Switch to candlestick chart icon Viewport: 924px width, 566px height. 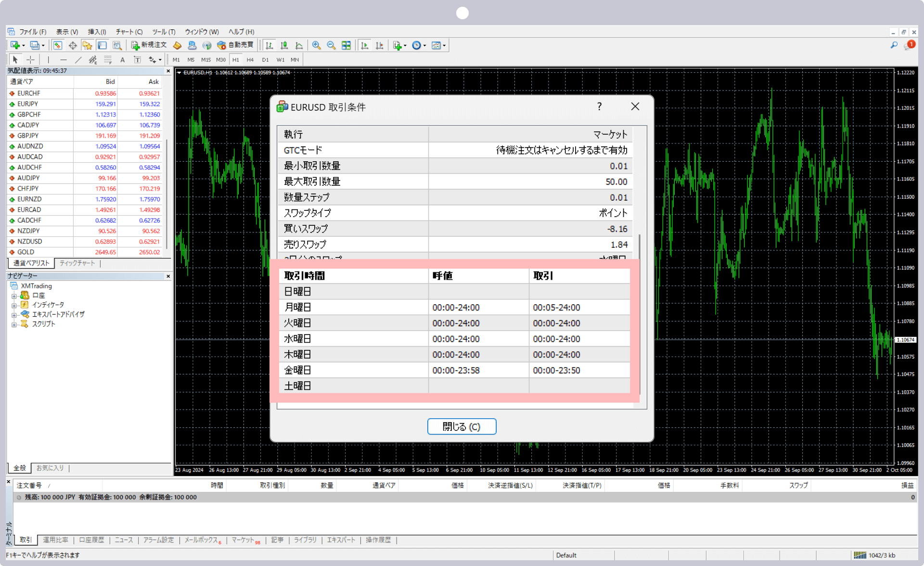pyautogui.click(x=284, y=45)
